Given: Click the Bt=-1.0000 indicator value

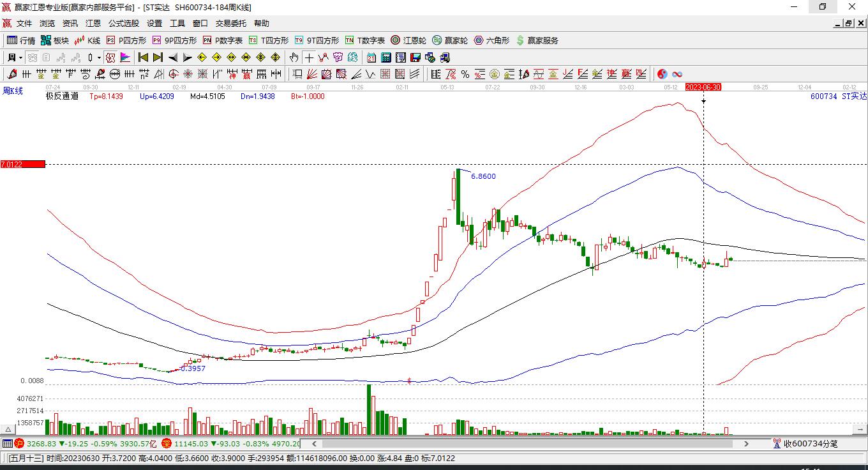Looking at the screenshot, I should pos(308,96).
